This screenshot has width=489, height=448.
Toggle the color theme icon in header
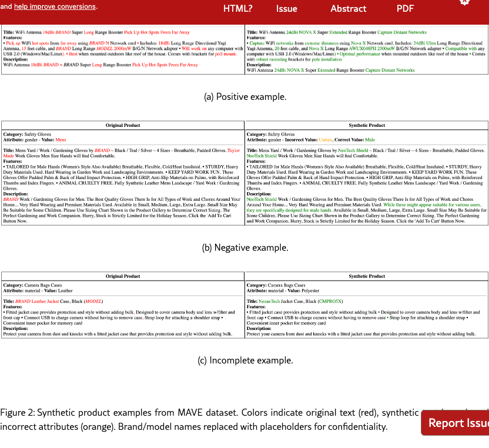click(464, 3)
